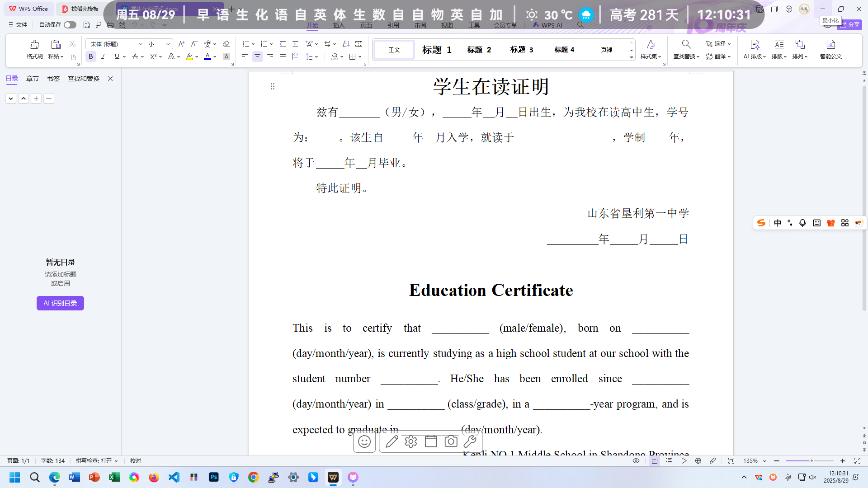Toggle Bold formatting button

coord(91,57)
